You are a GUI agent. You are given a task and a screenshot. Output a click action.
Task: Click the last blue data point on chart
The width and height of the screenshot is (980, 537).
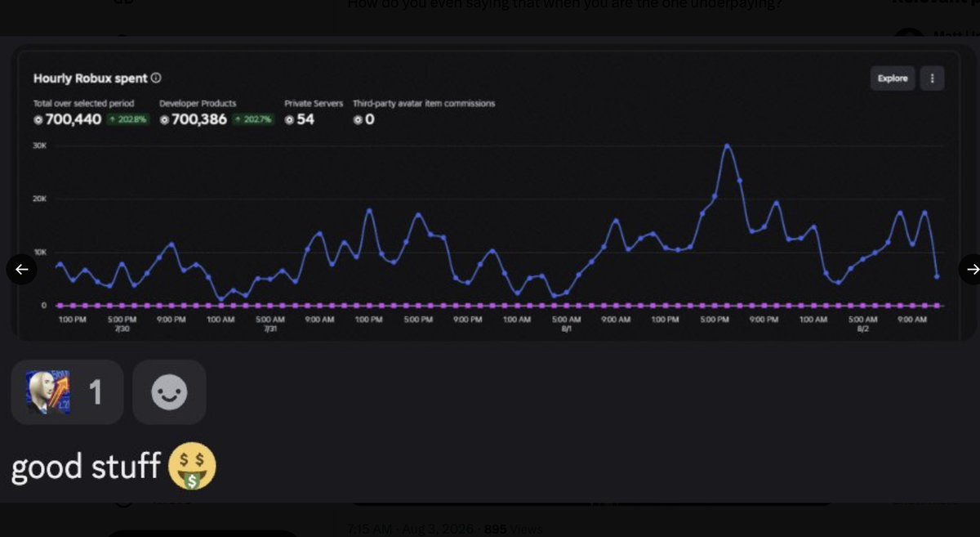(937, 276)
